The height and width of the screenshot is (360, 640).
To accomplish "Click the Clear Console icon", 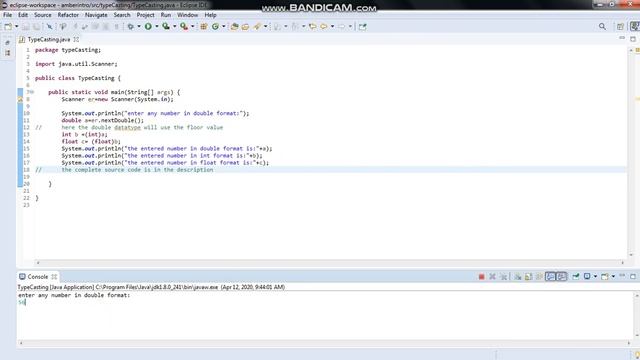I will click(518, 277).
